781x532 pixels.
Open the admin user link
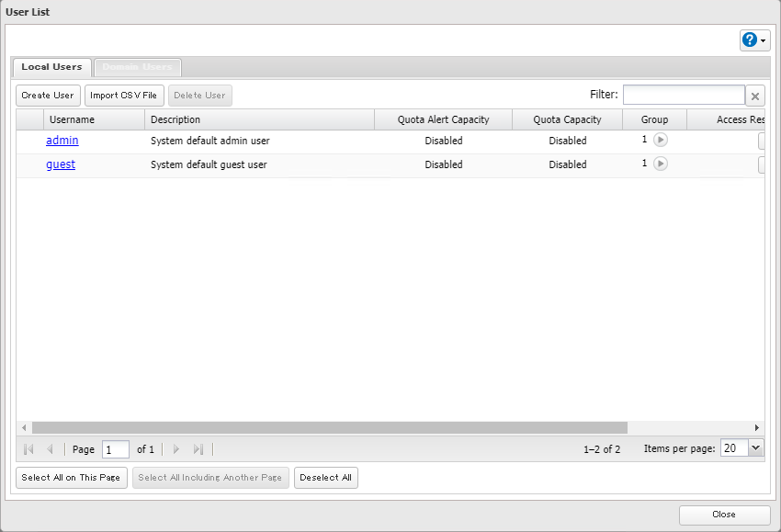62,141
